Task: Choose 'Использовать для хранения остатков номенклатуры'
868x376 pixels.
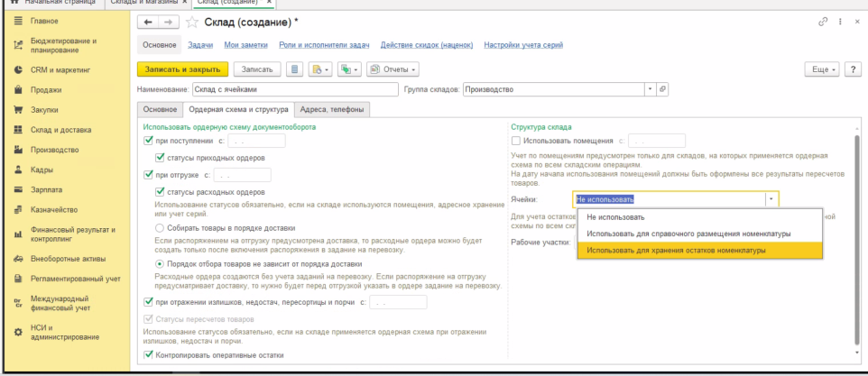Action: click(x=676, y=250)
